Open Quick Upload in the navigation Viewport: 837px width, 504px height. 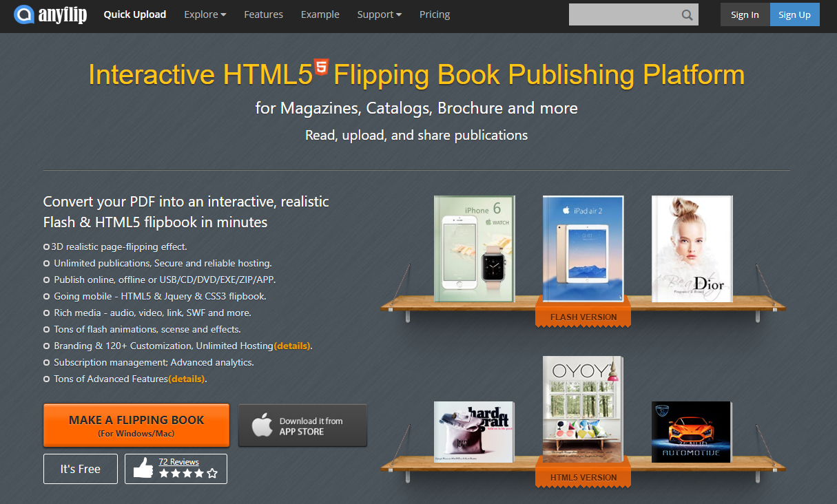tap(135, 14)
